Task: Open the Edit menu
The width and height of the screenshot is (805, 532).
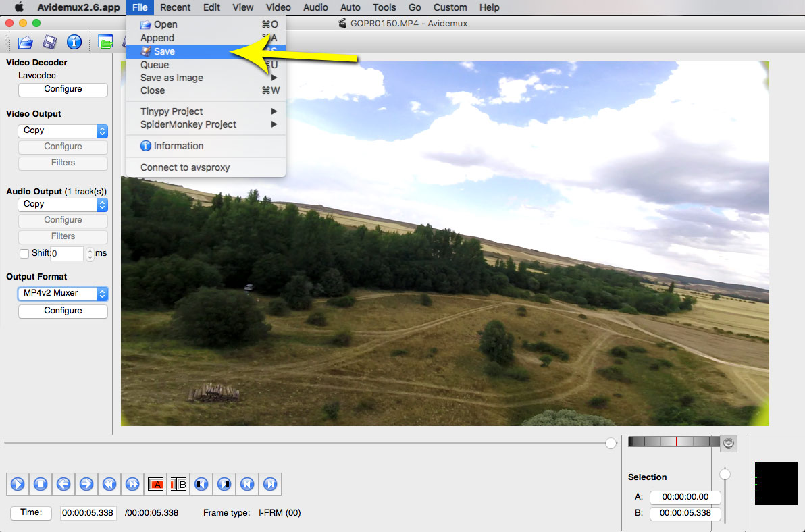Action: 211,7
